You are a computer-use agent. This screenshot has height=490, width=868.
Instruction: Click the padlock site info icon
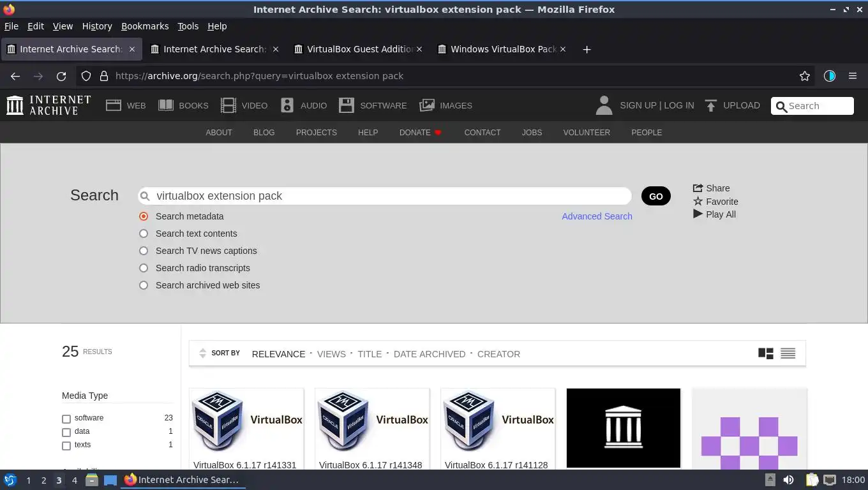(x=104, y=76)
